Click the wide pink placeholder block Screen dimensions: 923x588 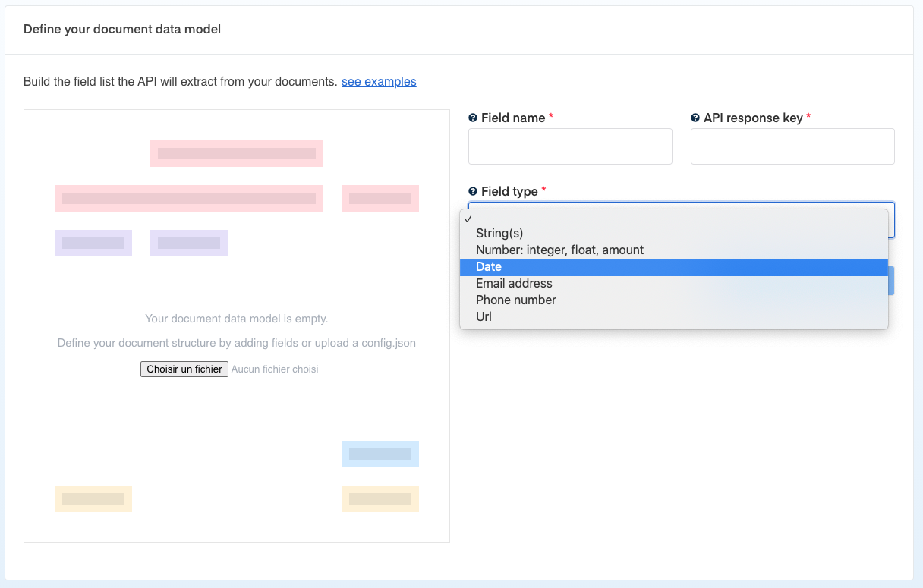pos(189,198)
